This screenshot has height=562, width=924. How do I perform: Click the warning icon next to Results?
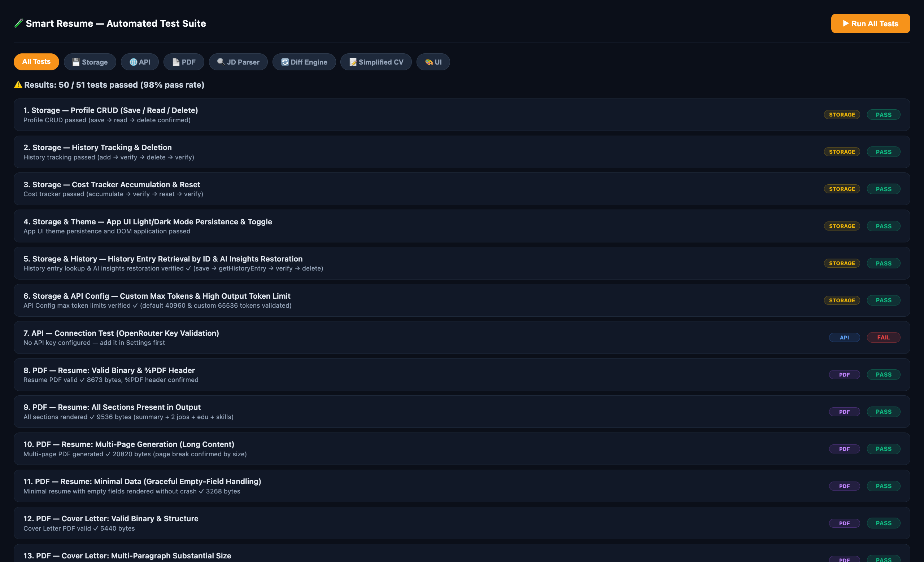[x=18, y=85]
